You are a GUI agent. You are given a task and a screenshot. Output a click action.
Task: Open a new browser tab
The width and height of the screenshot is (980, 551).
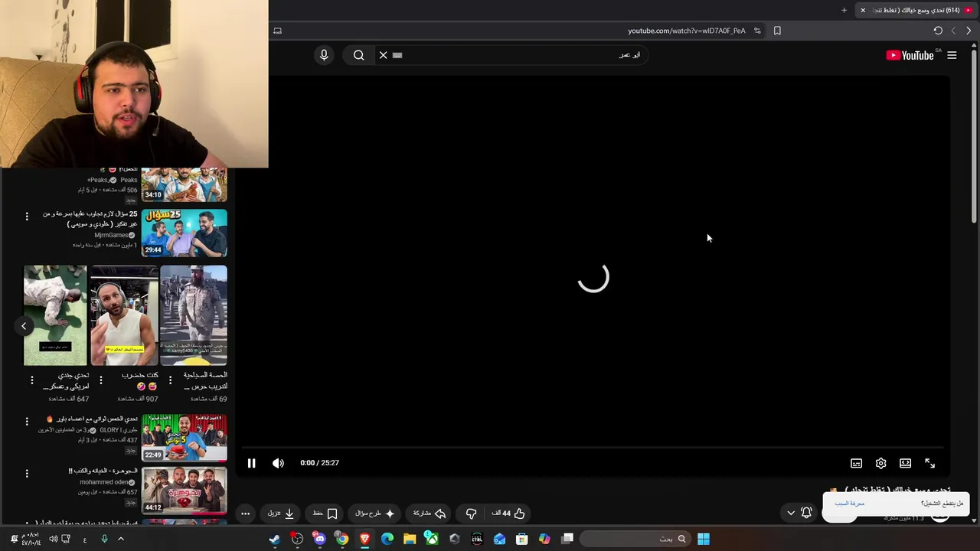tap(844, 10)
